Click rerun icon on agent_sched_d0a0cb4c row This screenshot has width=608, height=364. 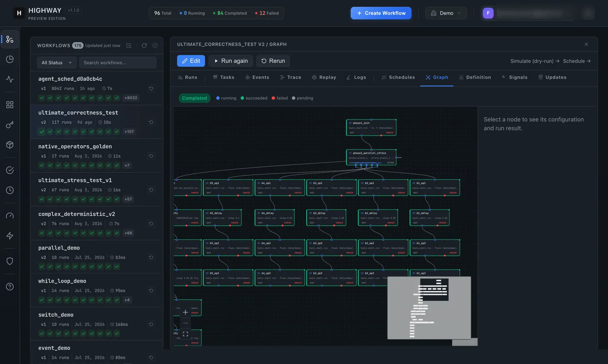[151, 88]
